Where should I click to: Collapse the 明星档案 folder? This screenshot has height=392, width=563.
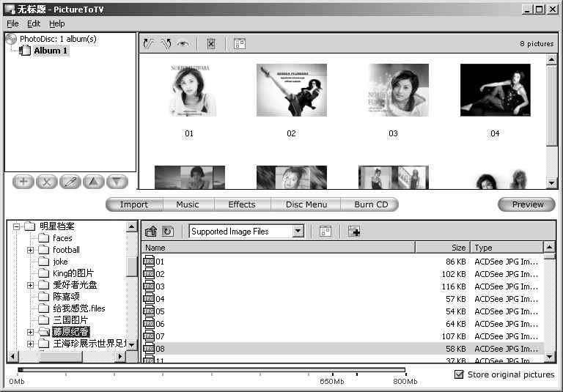(16, 226)
